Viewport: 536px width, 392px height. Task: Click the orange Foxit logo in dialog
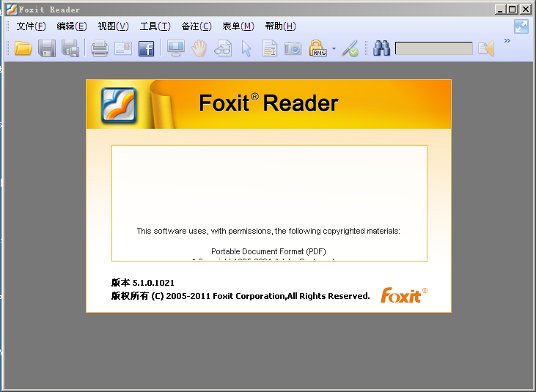(x=404, y=295)
